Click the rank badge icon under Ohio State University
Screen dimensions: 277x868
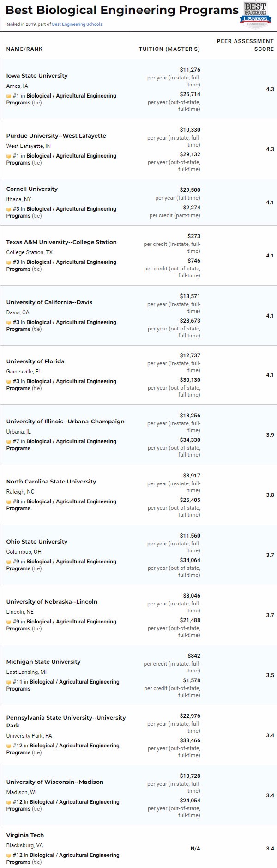[9, 562]
